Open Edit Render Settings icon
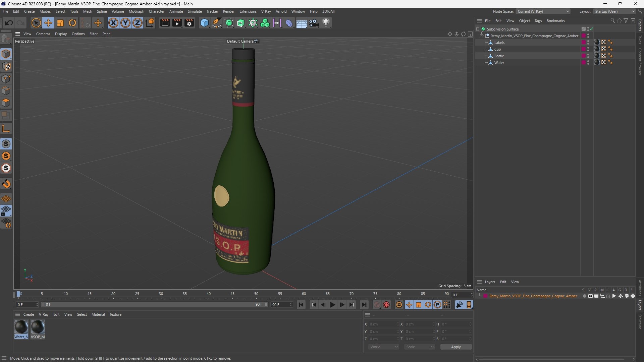 point(189,23)
